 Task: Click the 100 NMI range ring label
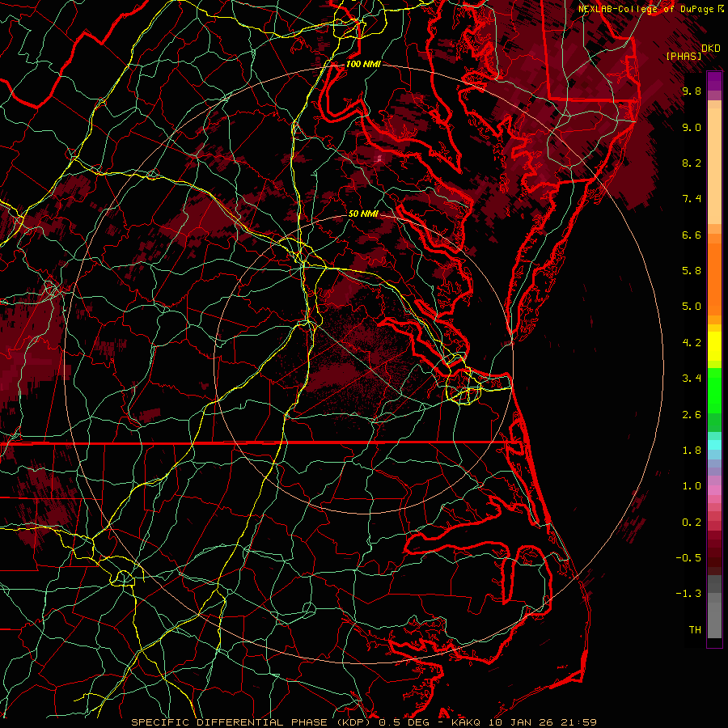point(363,64)
